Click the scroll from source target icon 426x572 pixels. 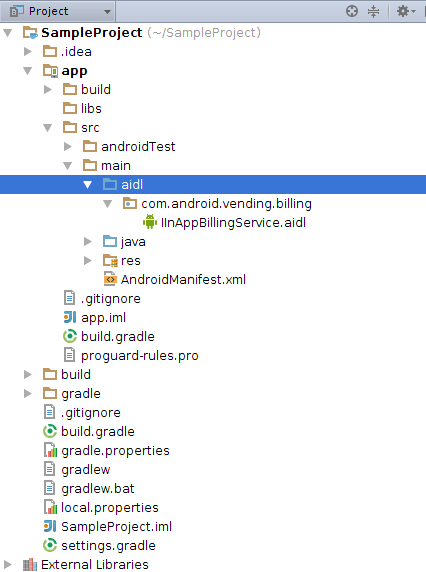pos(352,11)
